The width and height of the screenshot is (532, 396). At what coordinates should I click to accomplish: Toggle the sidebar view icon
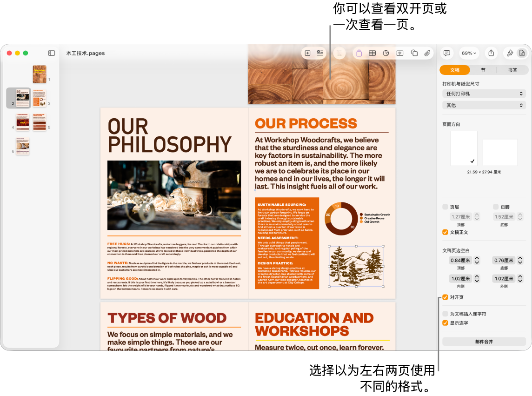point(51,53)
